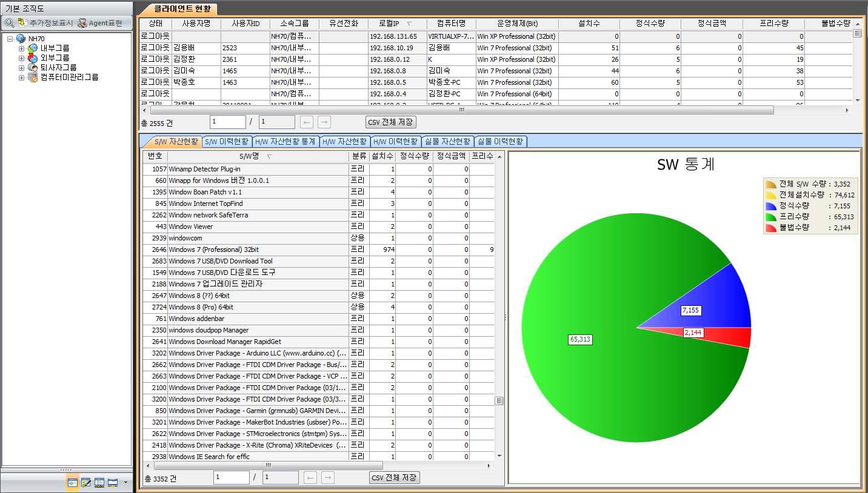Click the Agent표현 toolbar button
The image size is (868, 493).
point(99,23)
